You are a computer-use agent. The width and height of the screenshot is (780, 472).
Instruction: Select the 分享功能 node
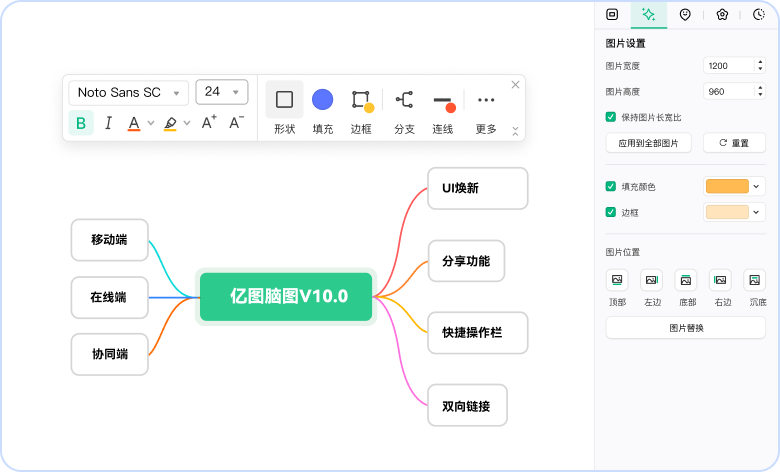(x=466, y=261)
